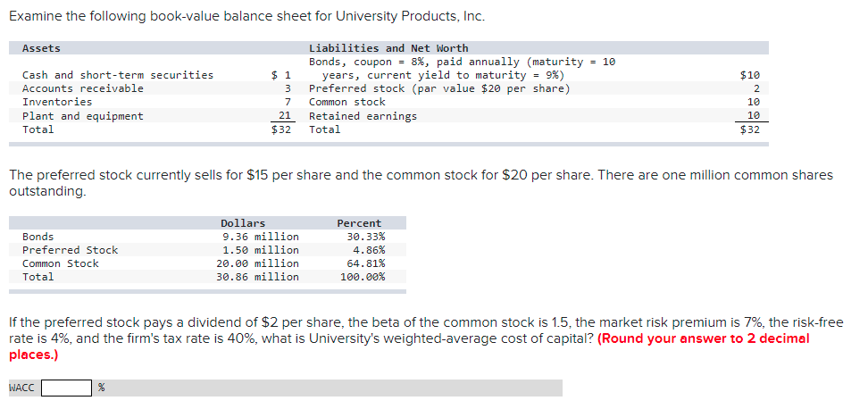Click the WACC label
Viewport: 868px width, 409px height.
[21, 388]
